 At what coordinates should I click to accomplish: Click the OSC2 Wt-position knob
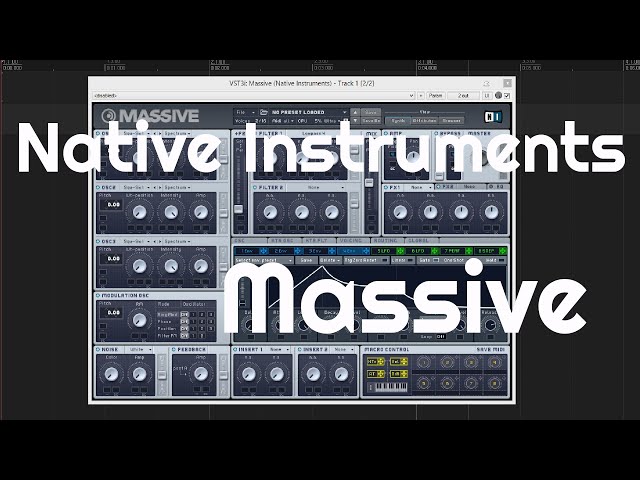pyautogui.click(x=140, y=212)
